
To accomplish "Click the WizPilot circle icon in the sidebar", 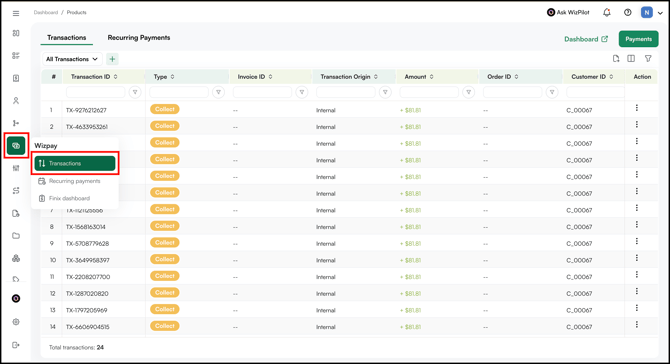I will click(16, 299).
